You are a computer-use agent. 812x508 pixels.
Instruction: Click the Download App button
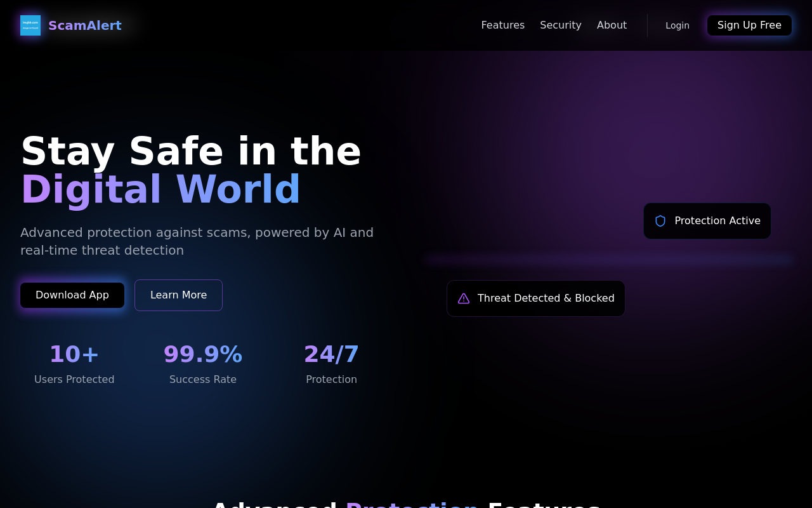[72, 295]
